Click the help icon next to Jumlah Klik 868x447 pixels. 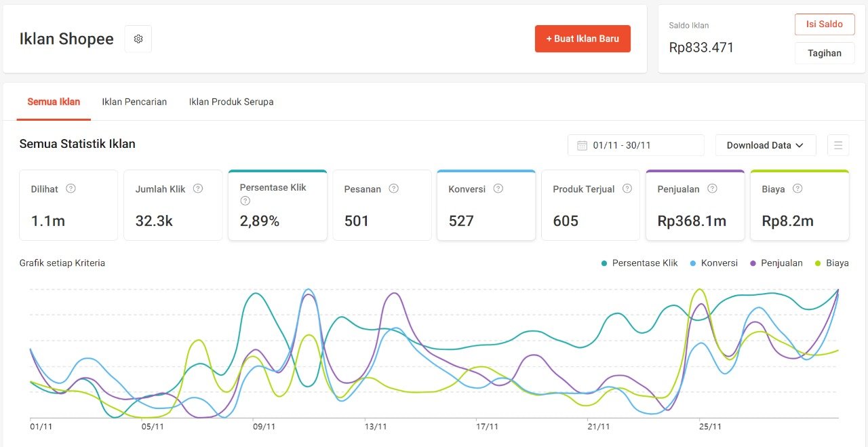198,189
